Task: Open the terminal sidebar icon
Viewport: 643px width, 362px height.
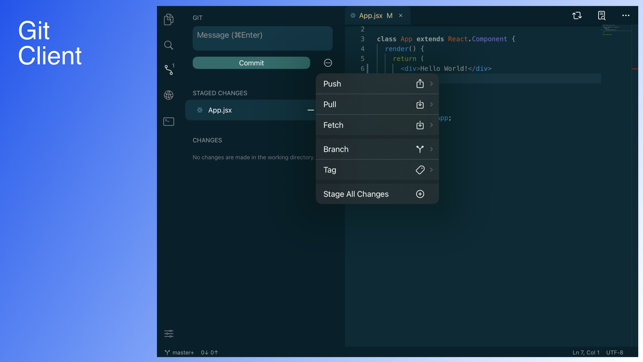Action: click(169, 121)
